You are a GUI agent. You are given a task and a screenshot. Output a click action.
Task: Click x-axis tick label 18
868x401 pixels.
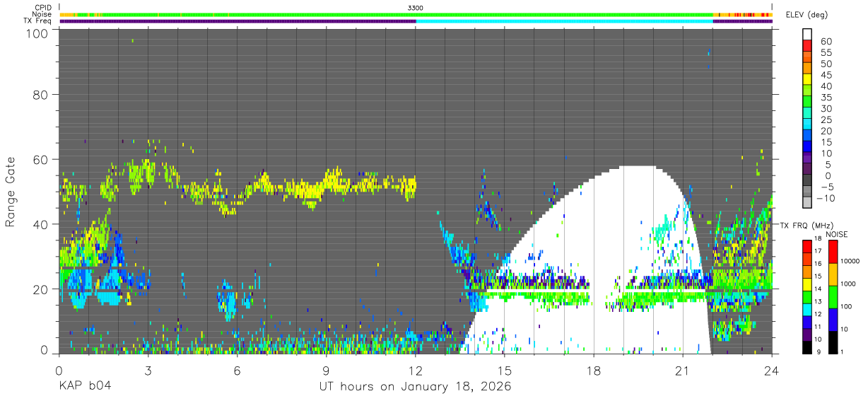tap(594, 370)
